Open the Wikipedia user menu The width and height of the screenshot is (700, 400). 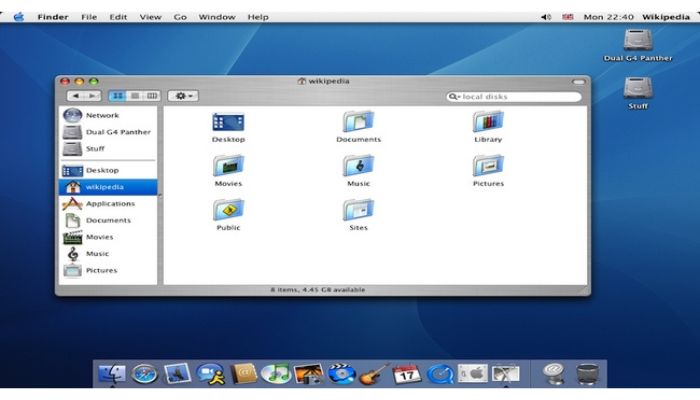point(666,17)
